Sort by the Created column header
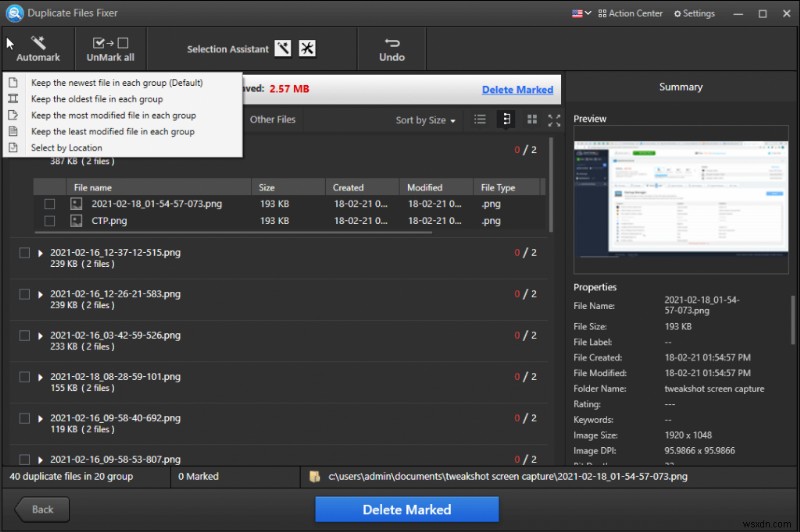Viewport: 800px width, 532px height. (x=362, y=188)
